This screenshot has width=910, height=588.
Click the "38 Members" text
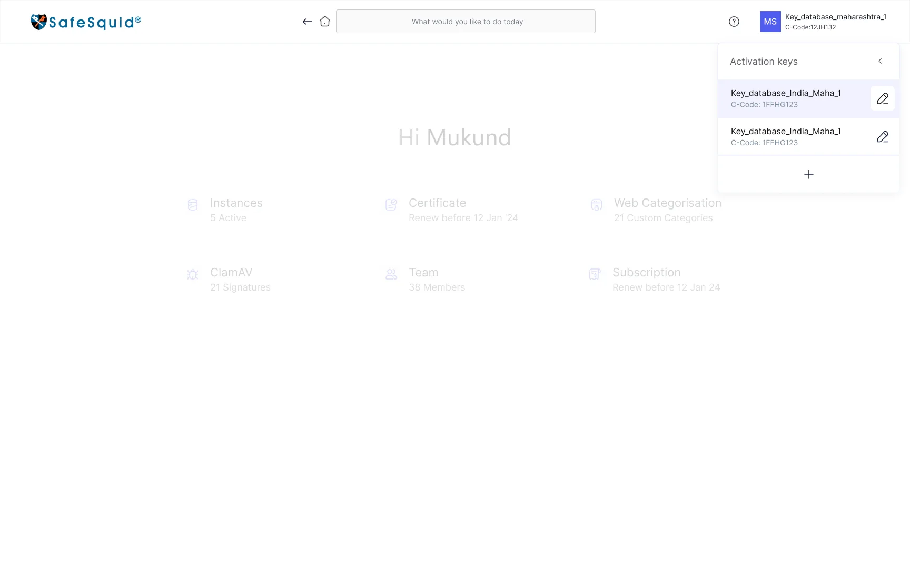[437, 287]
